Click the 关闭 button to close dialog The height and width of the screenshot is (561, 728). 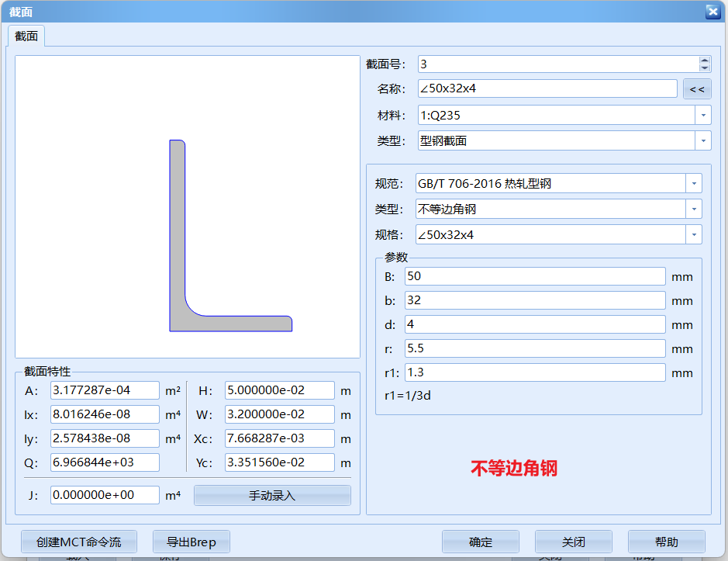pos(573,542)
